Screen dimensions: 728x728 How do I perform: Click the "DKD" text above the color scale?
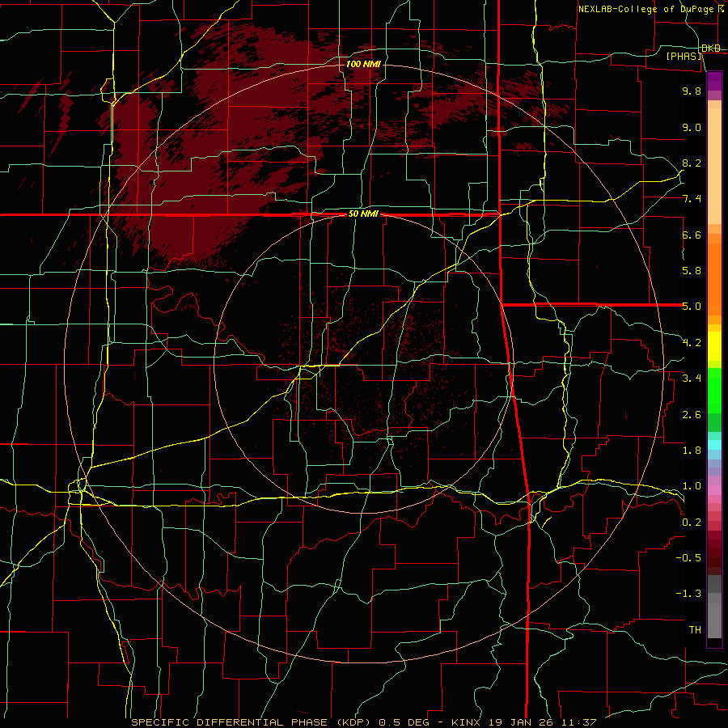click(711, 49)
